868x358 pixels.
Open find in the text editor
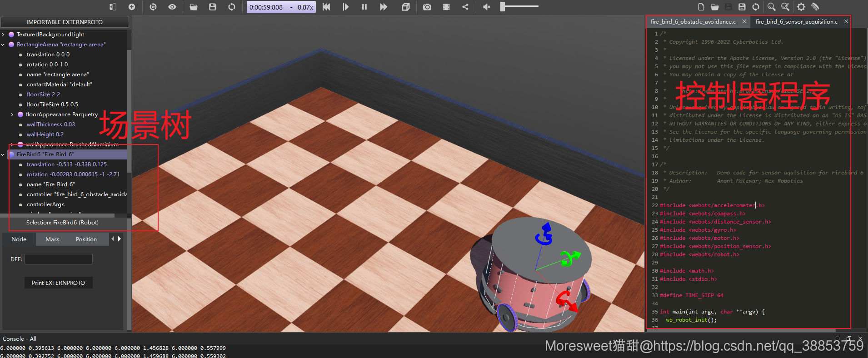[x=772, y=7]
